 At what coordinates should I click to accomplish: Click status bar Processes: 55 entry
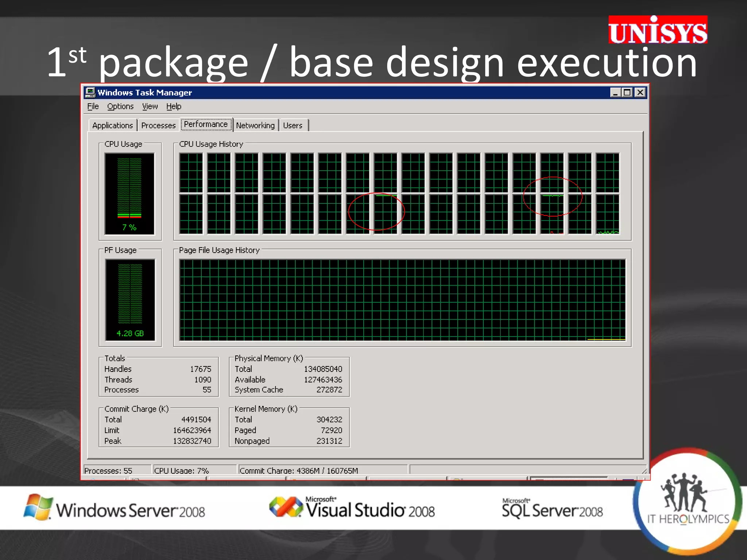tap(117, 470)
